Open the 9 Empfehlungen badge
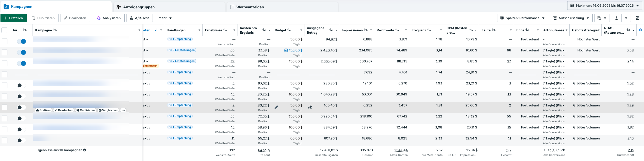 [x=182, y=50]
